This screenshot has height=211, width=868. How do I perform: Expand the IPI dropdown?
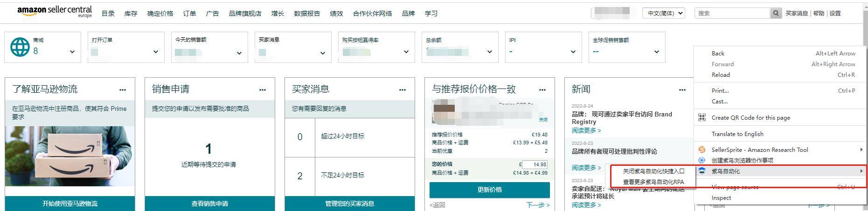tap(573, 52)
